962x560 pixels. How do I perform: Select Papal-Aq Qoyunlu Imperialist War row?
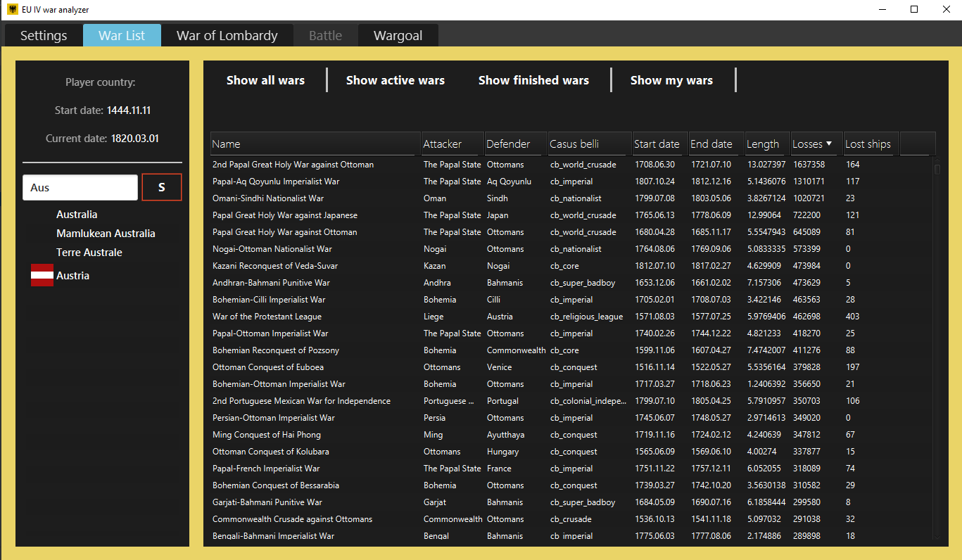pyautogui.click(x=571, y=182)
